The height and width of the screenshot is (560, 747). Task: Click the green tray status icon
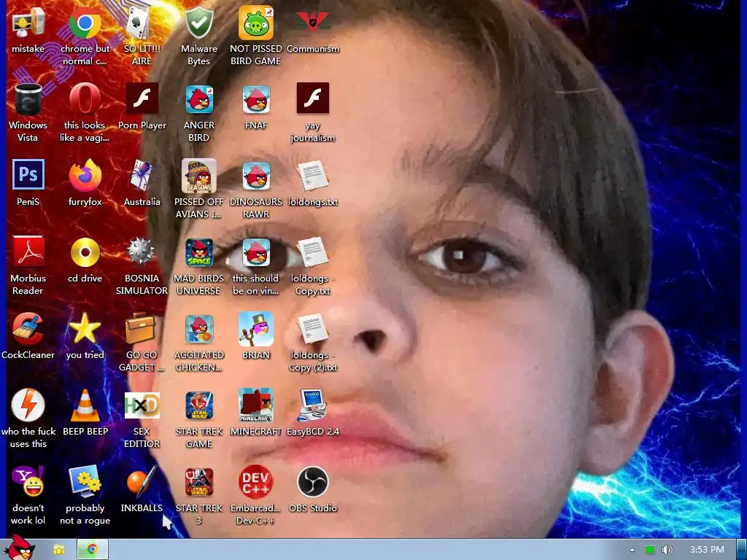click(x=649, y=550)
